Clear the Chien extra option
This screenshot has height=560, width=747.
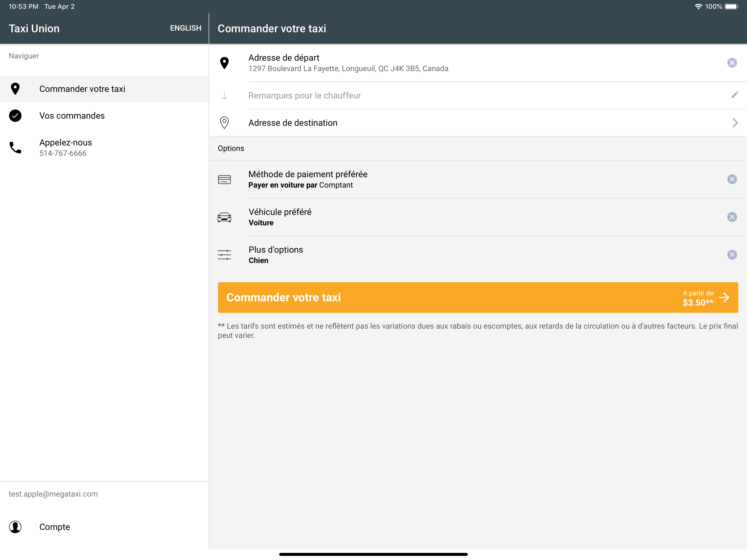click(732, 255)
